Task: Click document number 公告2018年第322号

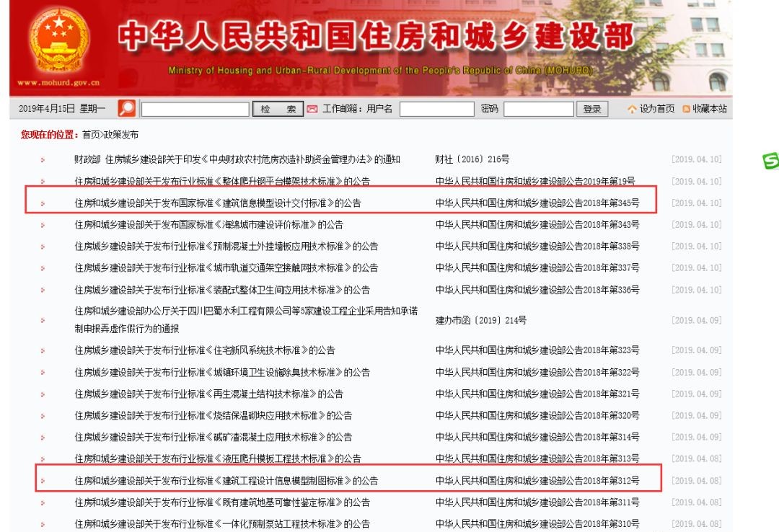Action: [537, 372]
